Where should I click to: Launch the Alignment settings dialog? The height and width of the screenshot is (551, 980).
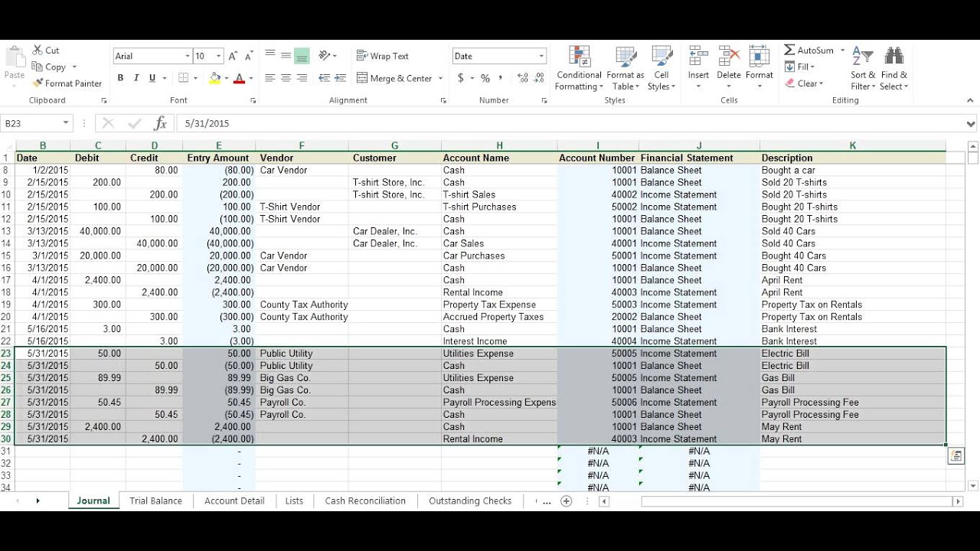pyautogui.click(x=443, y=100)
